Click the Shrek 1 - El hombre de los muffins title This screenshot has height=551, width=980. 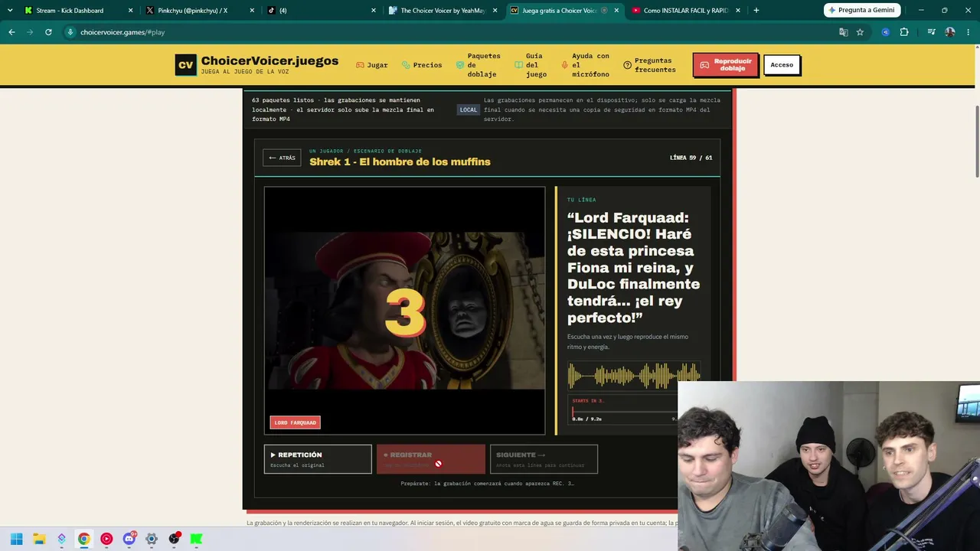point(400,162)
